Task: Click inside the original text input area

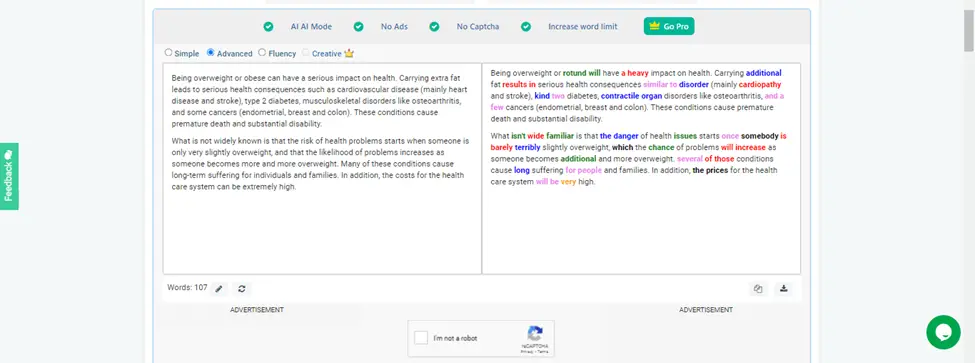Action: 322,168
